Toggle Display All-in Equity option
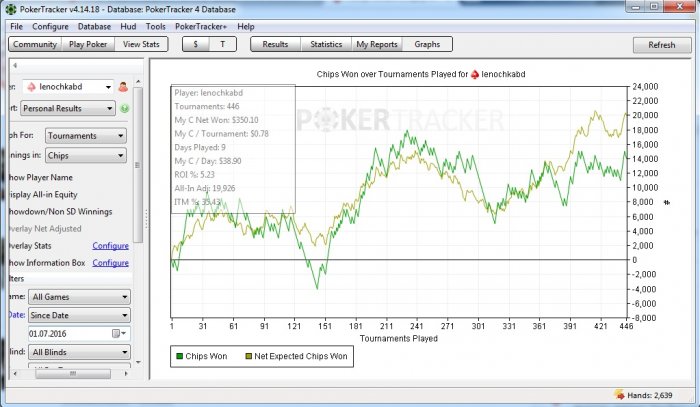 (43, 195)
